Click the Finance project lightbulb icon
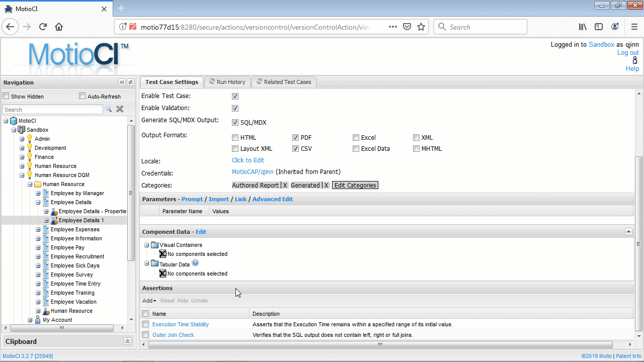This screenshot has width=644, height=362. point(30,157)
